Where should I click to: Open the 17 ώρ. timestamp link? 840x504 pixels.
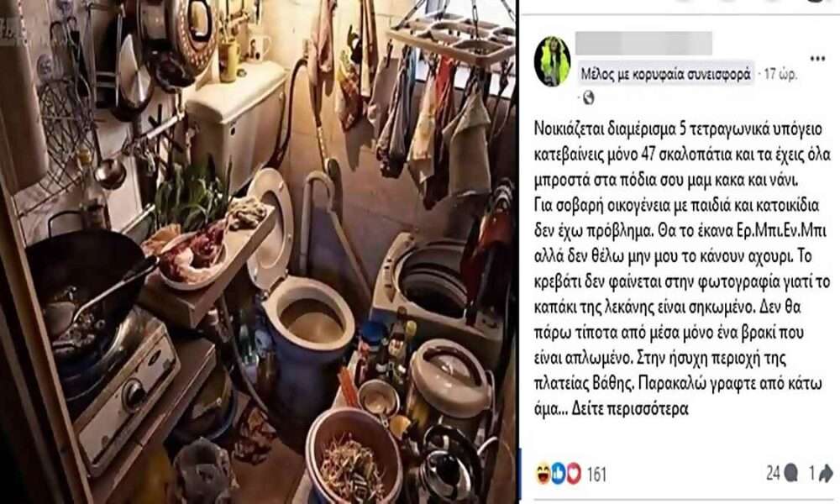[x=780, y=74]
